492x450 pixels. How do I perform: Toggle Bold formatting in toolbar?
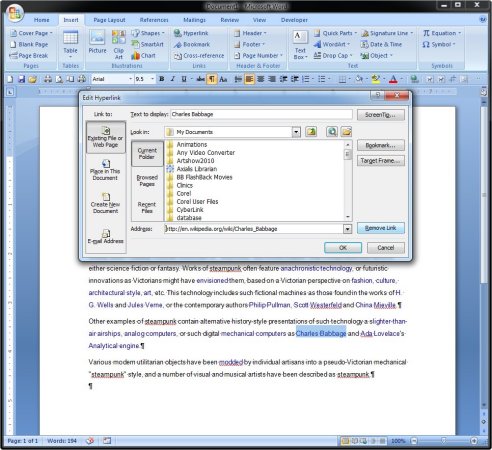[x=162, y=79]
